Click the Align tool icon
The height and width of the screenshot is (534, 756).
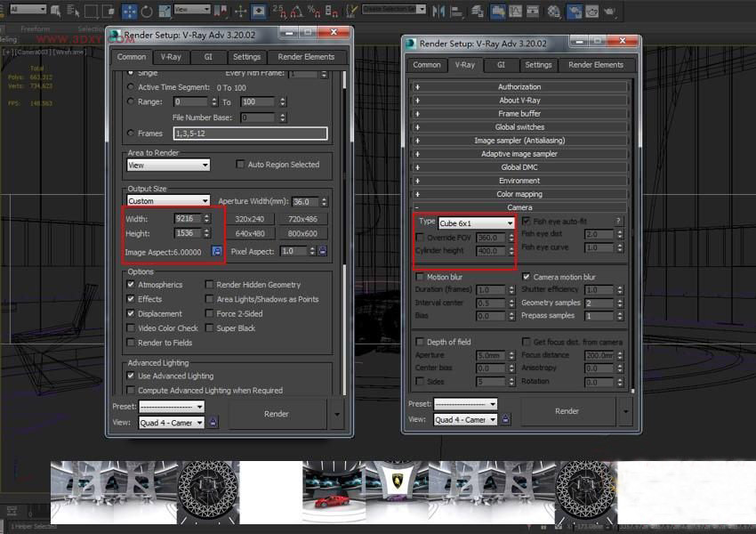point(456,11)
